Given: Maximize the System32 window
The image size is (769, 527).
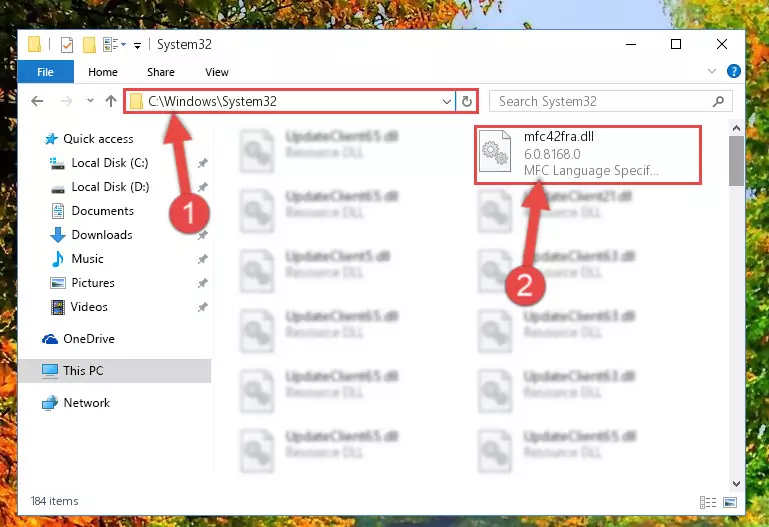Looking at the screenshot, I should 676,45.
